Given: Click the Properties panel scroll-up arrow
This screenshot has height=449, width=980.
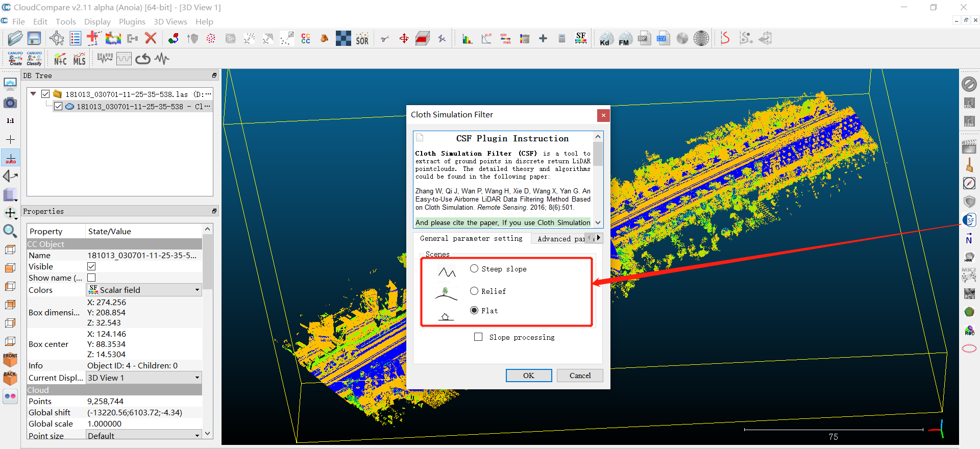Looking at the screenshot, I should pos(207,229).
